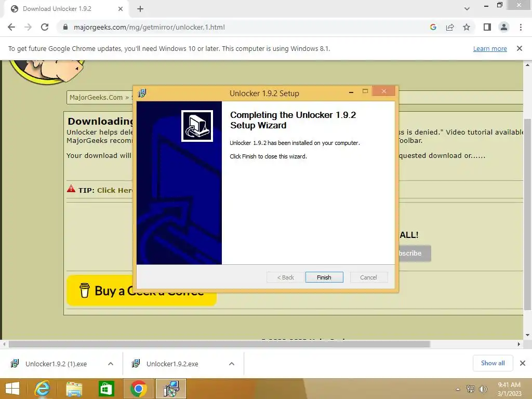Open Windows Store from taskbar

[106, 389]
